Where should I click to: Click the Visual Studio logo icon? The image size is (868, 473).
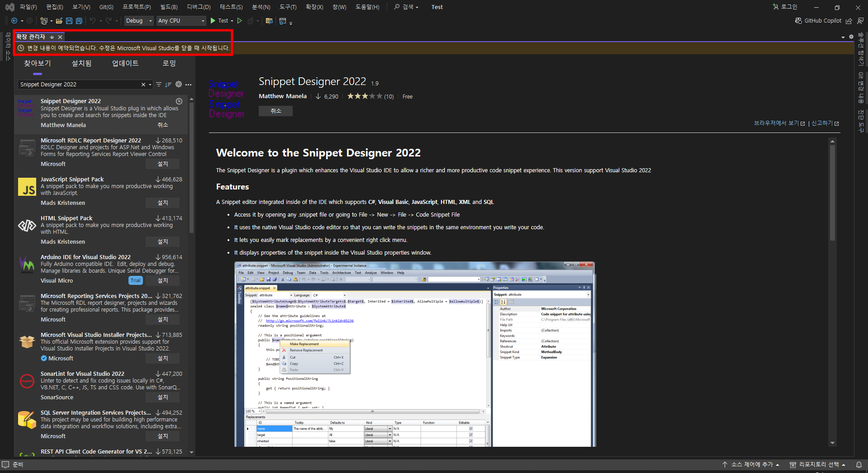tap(9, 7)
